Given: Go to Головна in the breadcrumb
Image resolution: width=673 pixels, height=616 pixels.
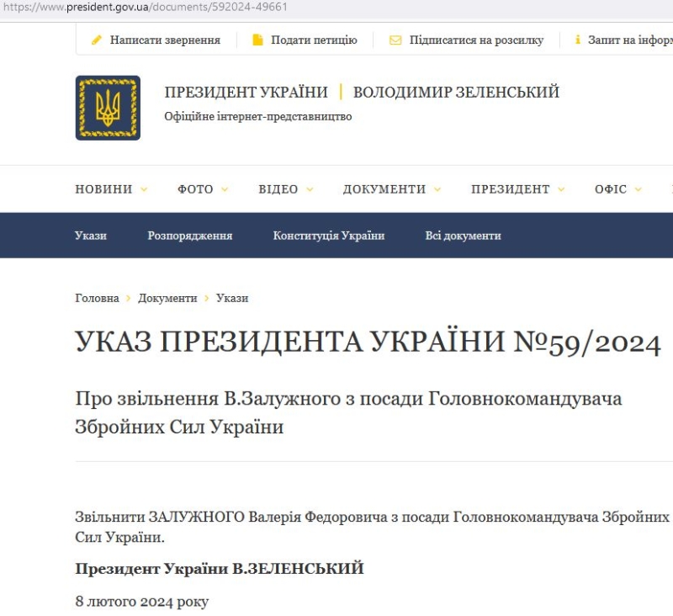Looking at the screenshot, I should pos(97,298).
